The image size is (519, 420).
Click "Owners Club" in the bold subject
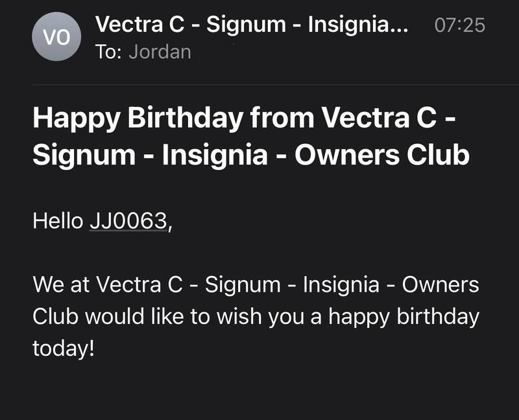point(381,156)
